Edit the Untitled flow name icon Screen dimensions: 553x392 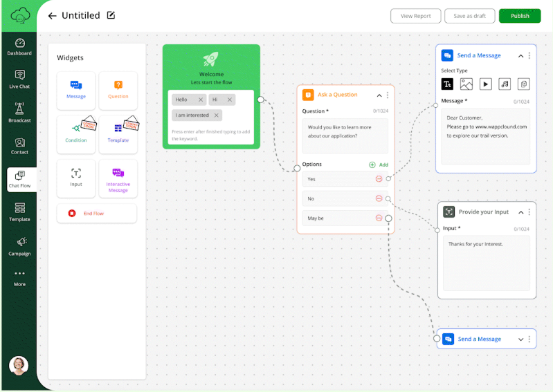[111, 15]
